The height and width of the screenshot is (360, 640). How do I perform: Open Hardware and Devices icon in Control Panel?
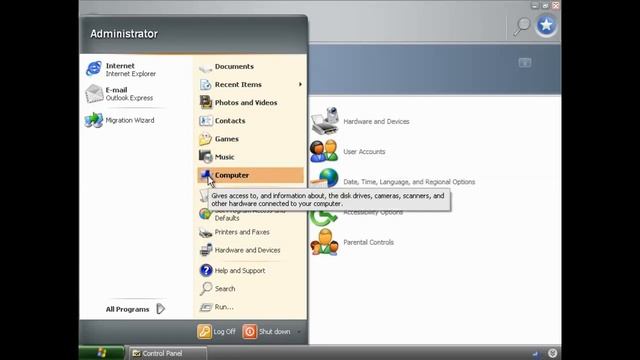point(325,121)
